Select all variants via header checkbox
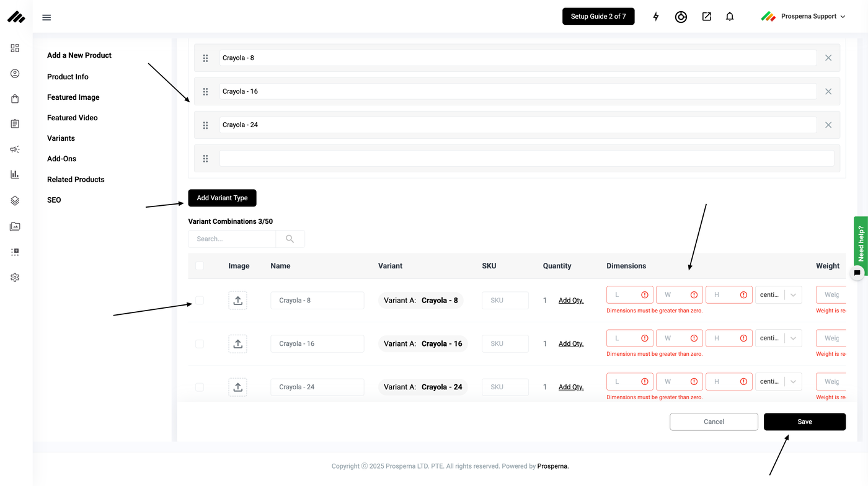The image size is (868, 486). [200, 265]
